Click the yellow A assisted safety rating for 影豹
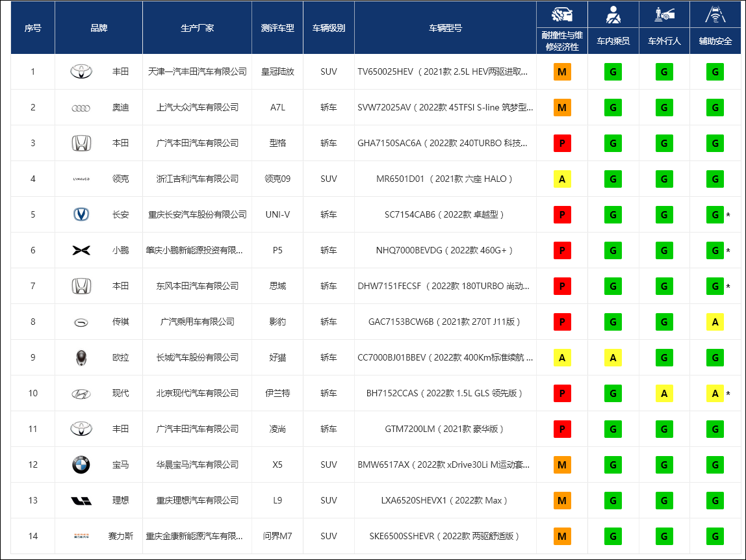The width and height of the screenshot is (746, 560). (x=715, y=322)
